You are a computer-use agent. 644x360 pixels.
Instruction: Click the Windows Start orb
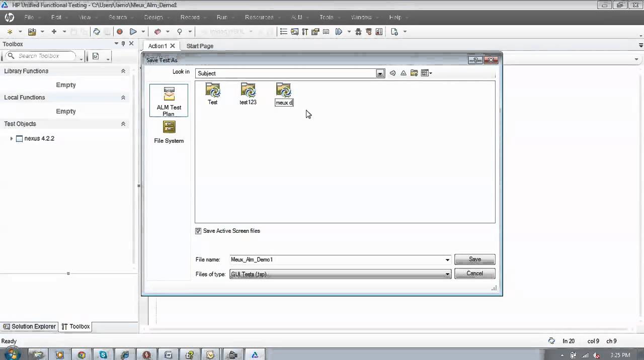[x=12, y=354]
